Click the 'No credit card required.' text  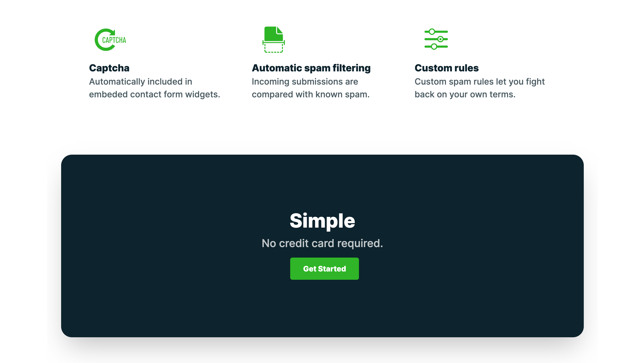click(322, 243)
